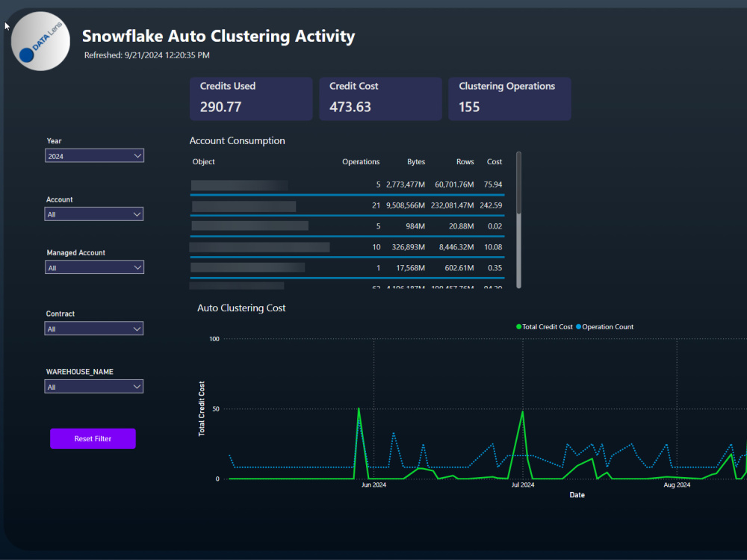Click the Jun 2024 axis label

pos(373,485)
